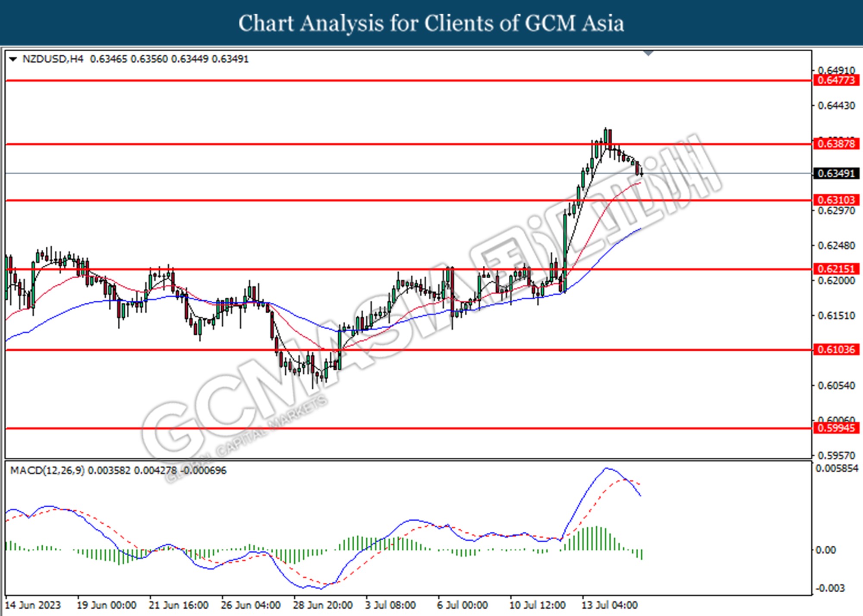
Task: Select the 0.63878 price level label
Action: 836,144
